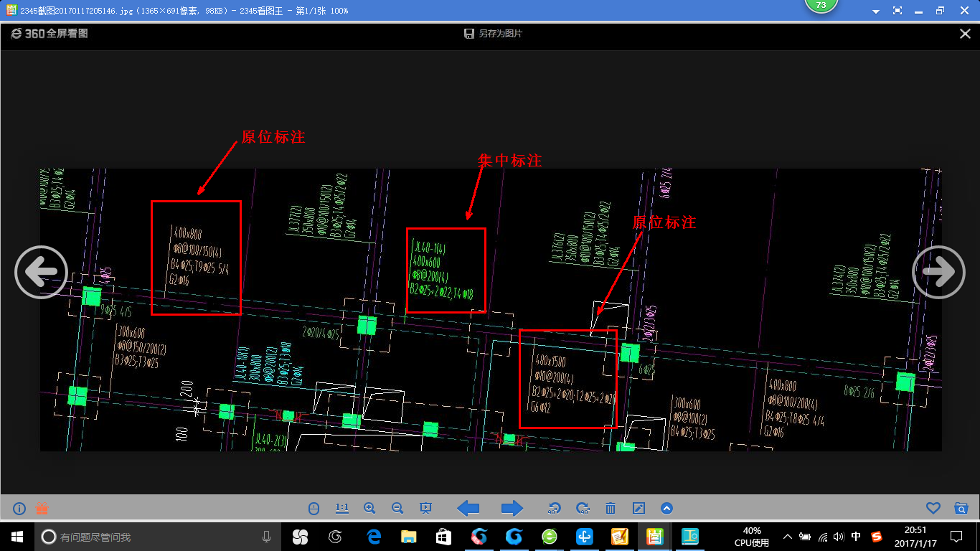Image resolution: width=980 pixels, height=551 pixels.
Task: Open Microsoft Edge from the taskbar
Action: click(x=373, y=537)
